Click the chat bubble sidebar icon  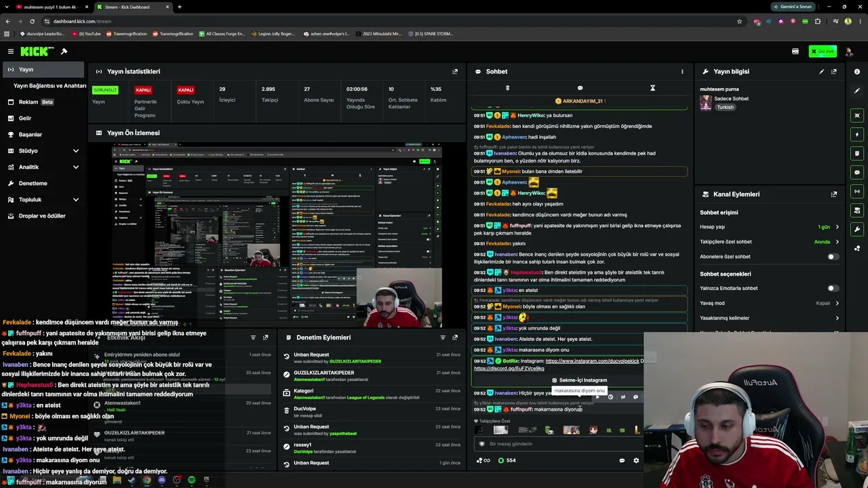[x=857, y=172]
